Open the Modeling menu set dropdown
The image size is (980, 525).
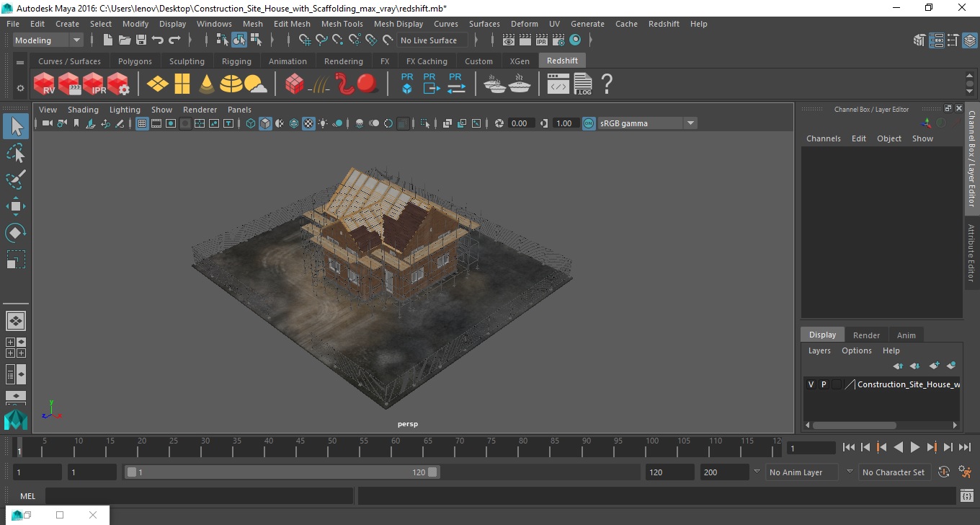point(48,40)
